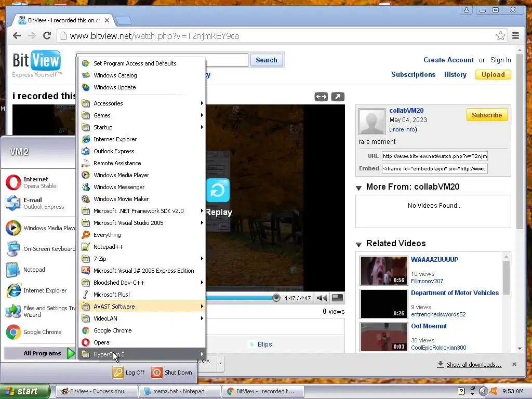Launch Google Chrome from start menu left pane
This screenshot has width=532, height=399.
tap(39, 332)
